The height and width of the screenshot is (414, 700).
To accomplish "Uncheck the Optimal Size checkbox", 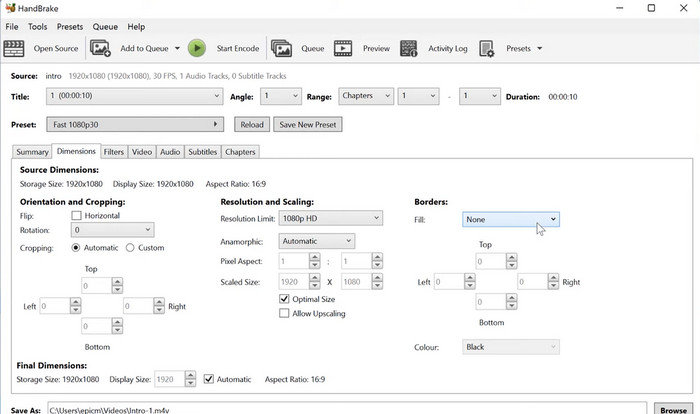I will [284, 299].
